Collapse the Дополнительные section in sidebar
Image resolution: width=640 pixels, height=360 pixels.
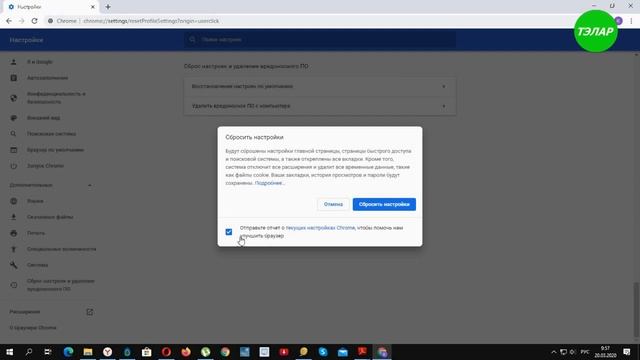(x=89, y=185)
